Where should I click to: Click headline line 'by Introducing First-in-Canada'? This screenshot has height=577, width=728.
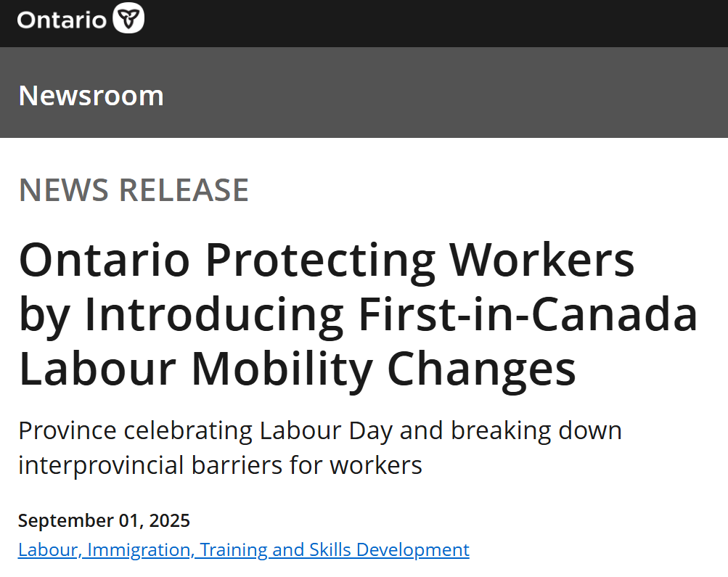pos(359,315)
